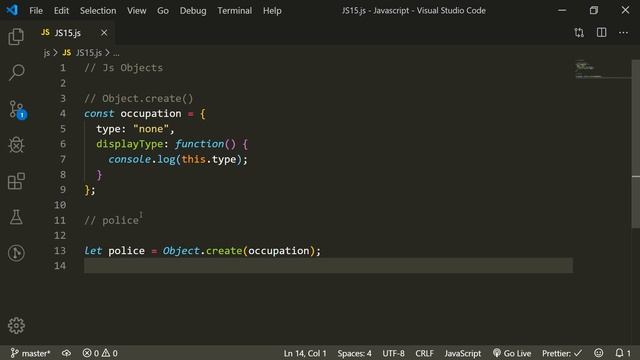Split the editor to the right
Screen dimensions: 640x360
[x=601, y=33]
